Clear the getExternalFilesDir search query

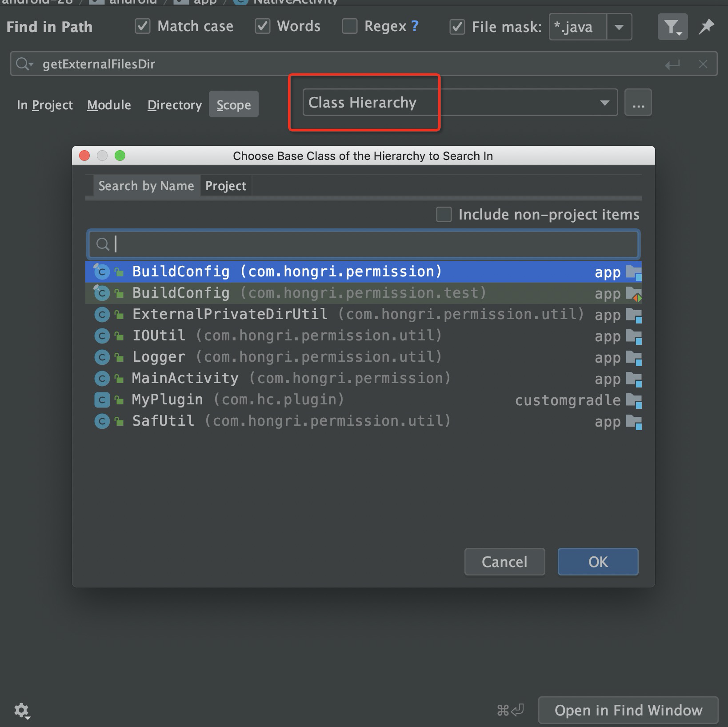point(703,64)
